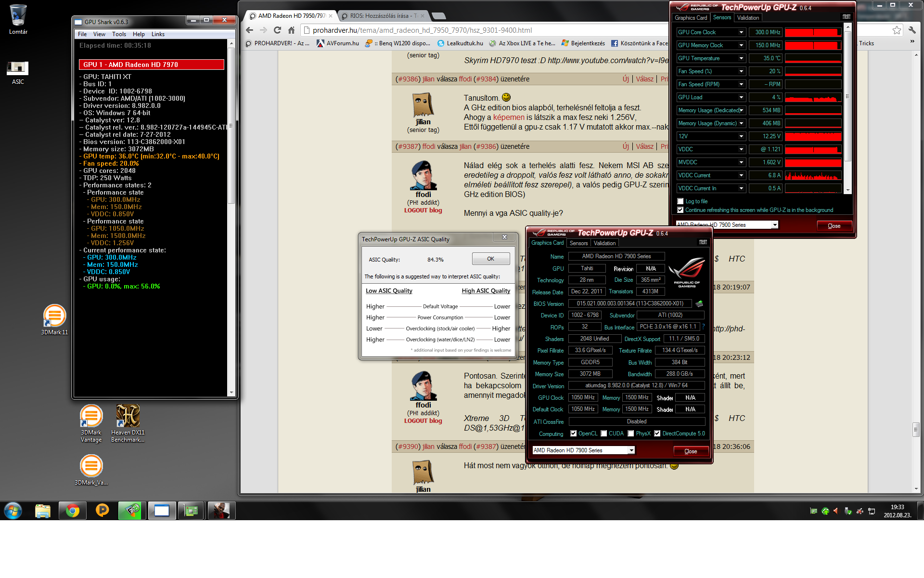Launch the 3DMark 11 desktop shortcut

pos(54,320)
